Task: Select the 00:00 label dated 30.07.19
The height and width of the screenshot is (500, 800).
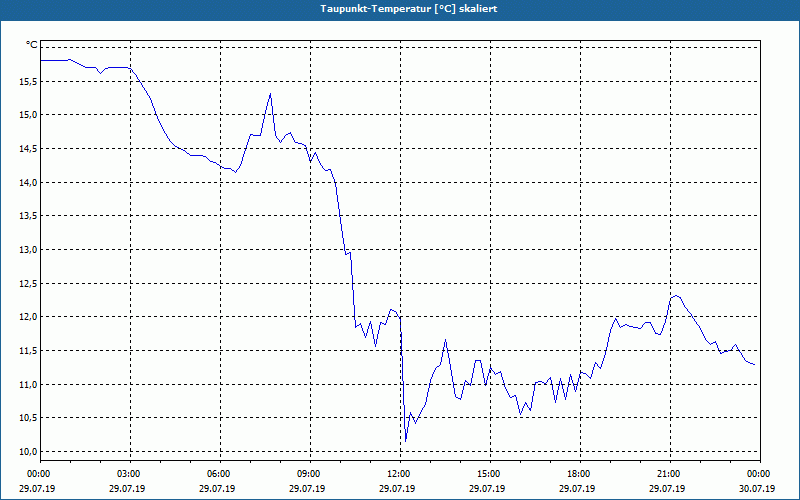Action: (x=760, y=474)
